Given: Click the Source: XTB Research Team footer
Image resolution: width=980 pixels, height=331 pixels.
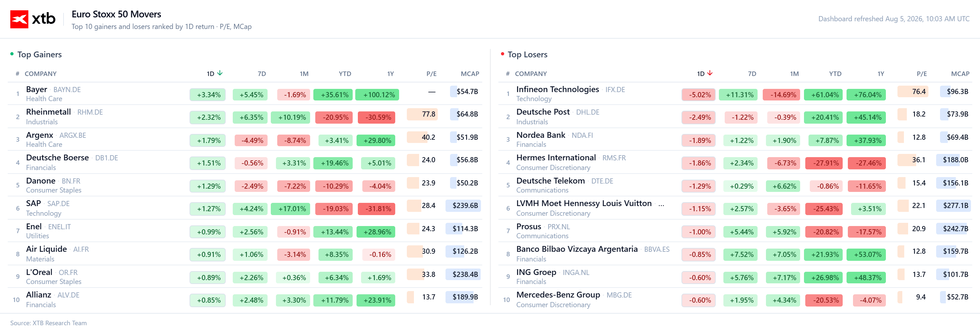Looking at the screenshot, I should pos(48,323).
